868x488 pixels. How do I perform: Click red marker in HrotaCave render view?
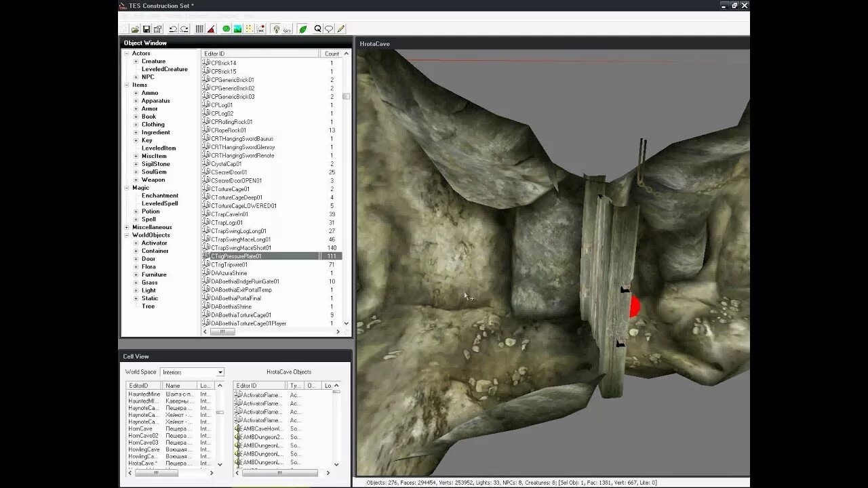pos(634,306)
